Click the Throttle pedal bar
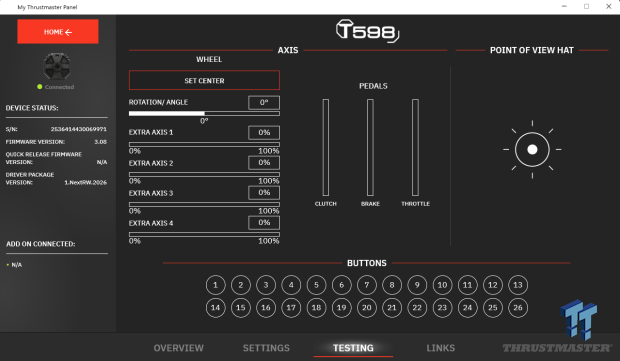Viewport: 620px width, 361px height. pyautogui.click(x=415, y=147)
